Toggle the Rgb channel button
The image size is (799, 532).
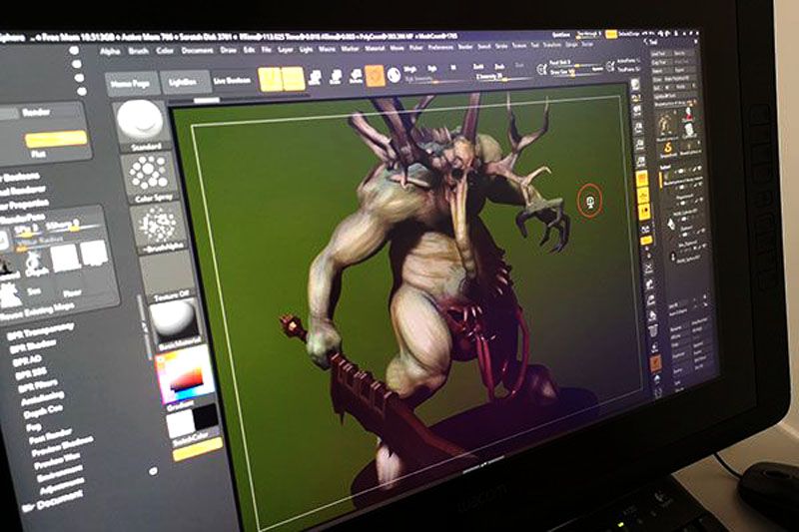click(x=432, y=68)
